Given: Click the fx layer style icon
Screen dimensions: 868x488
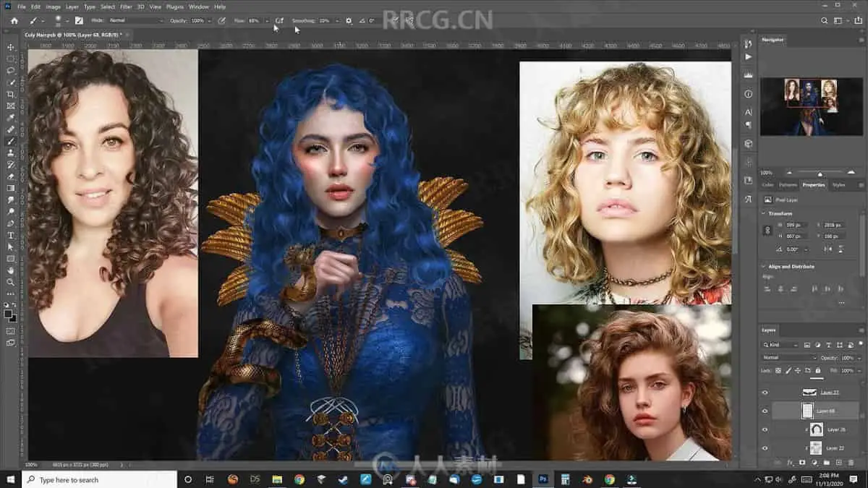Looking at the screenshot, I should tap(790, 462).
